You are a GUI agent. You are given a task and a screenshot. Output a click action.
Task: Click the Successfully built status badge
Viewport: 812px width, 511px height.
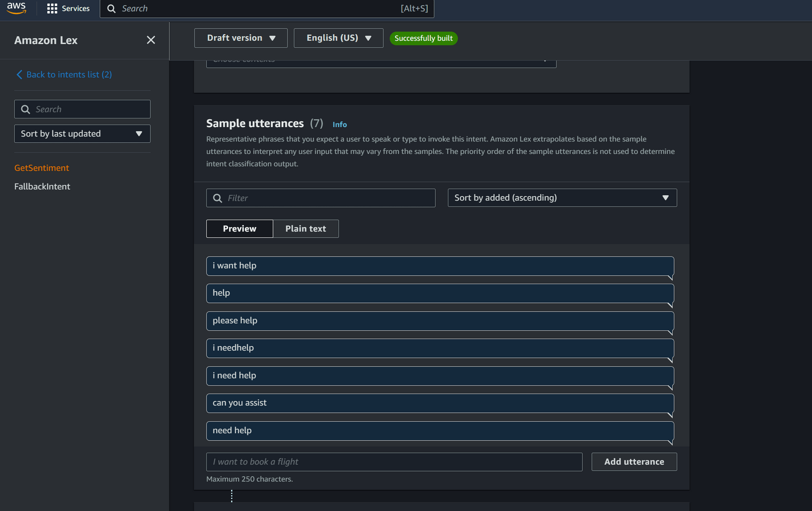pyautogui.click(x=423, y=38)
